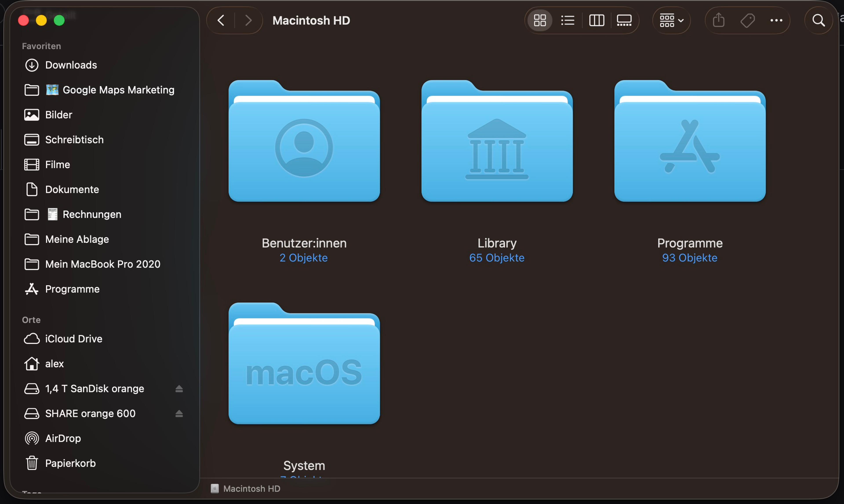The image size is (844, 504).
Task: Eject the 1,4 T SanDisk orange drive
Action: pos(179,389)
